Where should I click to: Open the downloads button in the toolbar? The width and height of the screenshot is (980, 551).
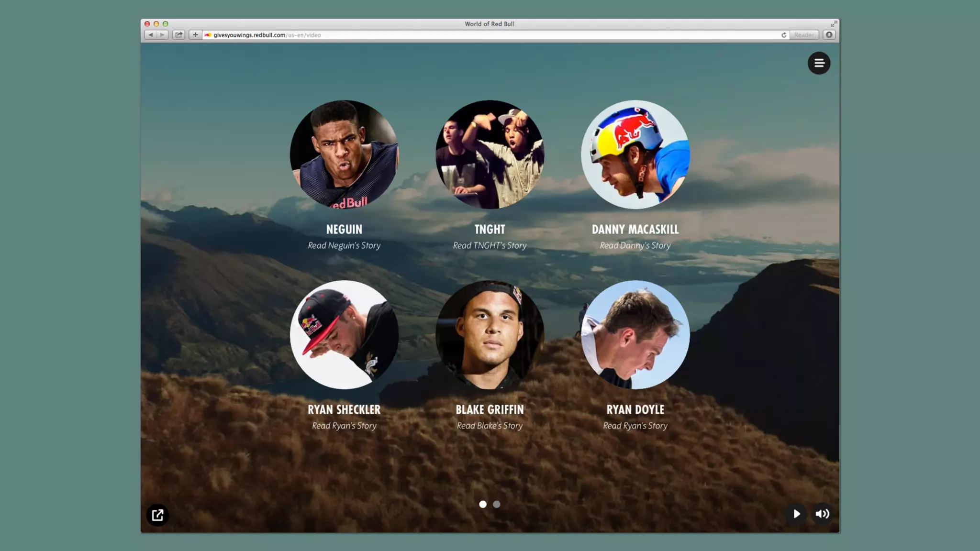point(829,35)
